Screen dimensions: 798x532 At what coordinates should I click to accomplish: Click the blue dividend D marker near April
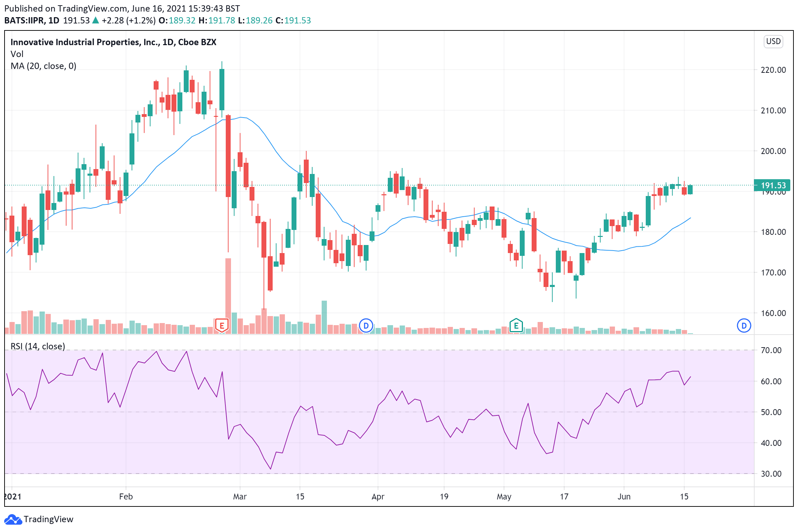[x=366, y=326]
